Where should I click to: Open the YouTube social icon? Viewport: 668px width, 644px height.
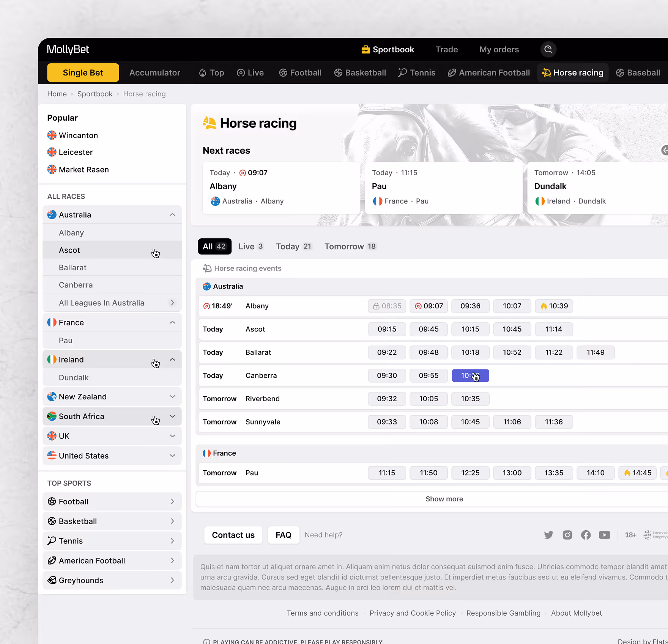[x=605, y=535]
